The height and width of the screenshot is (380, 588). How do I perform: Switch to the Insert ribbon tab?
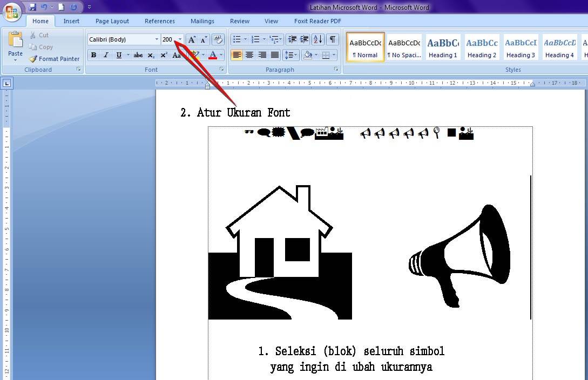pyautogui.click(x=71, y=21)
